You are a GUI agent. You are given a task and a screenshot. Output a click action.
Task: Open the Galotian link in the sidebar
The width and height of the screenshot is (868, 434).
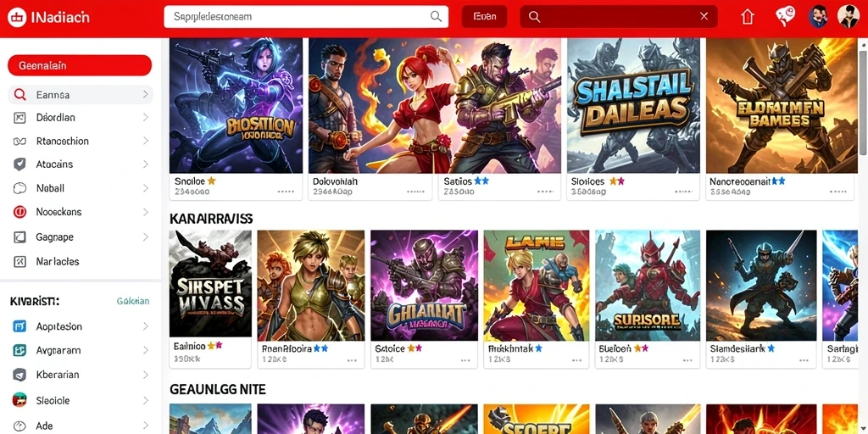tap(133, 301)
